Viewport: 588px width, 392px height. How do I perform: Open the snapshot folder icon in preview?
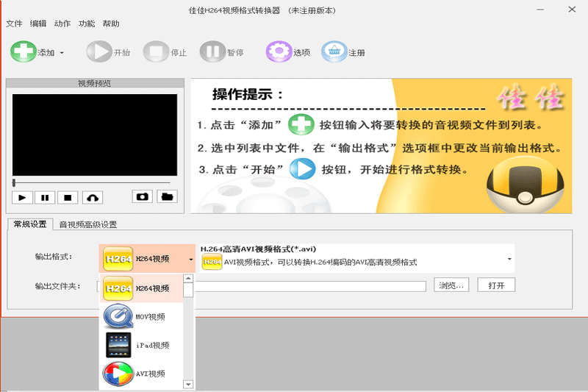tap(168, 196)
